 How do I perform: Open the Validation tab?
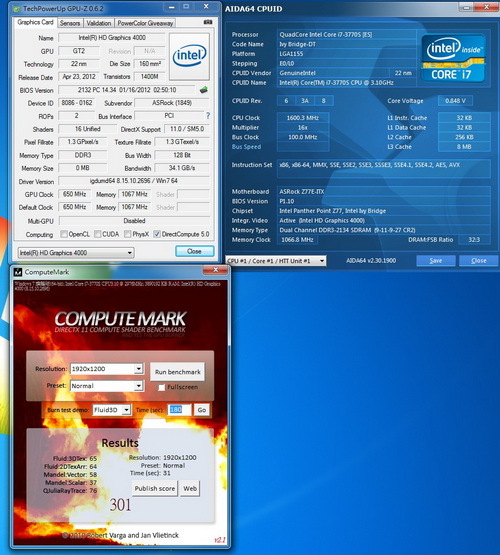(99, 23)
